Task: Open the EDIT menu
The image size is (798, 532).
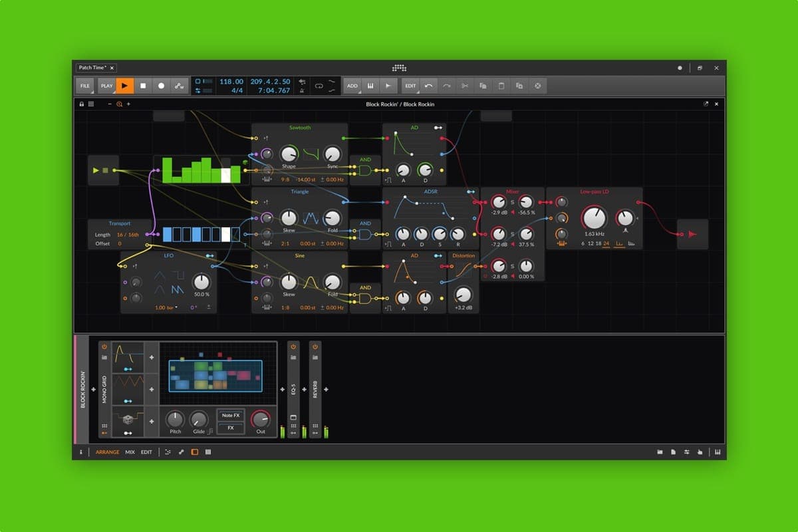Action: click(411, 86)
